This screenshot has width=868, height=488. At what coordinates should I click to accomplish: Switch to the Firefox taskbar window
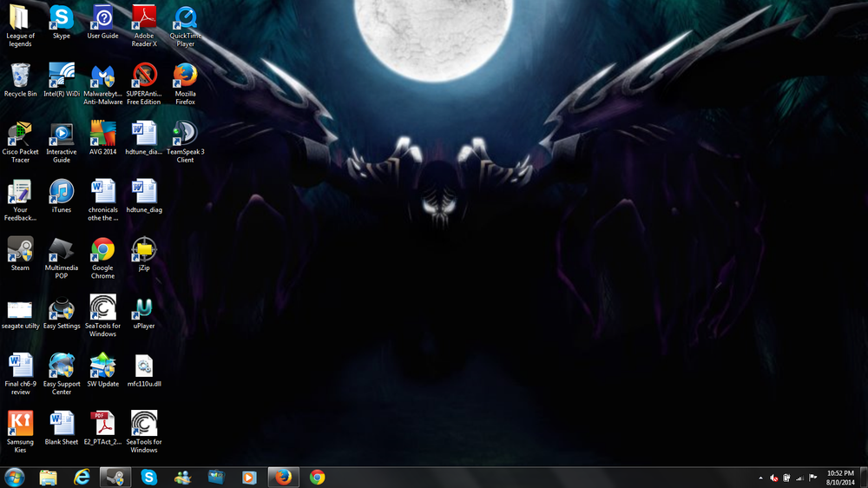pyautogui.click(x=284, y=477)
